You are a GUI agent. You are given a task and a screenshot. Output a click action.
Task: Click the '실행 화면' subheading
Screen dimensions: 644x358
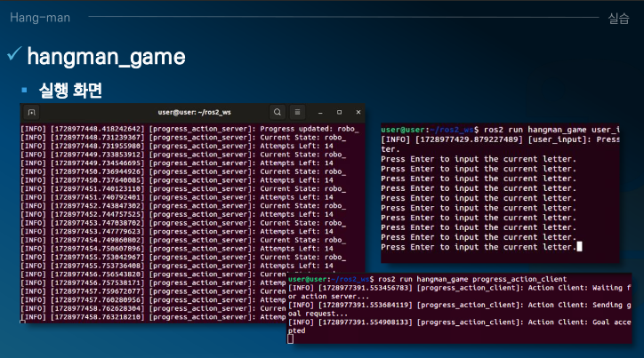click(70, 91)
